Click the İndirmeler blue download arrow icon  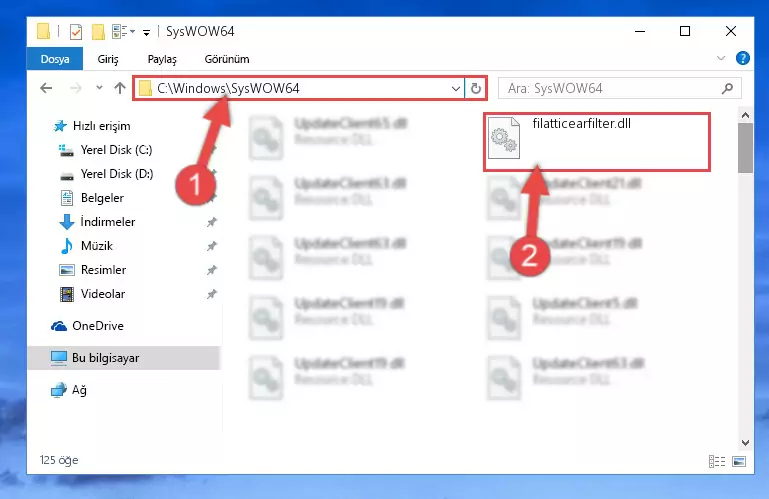tap(67, 222)
